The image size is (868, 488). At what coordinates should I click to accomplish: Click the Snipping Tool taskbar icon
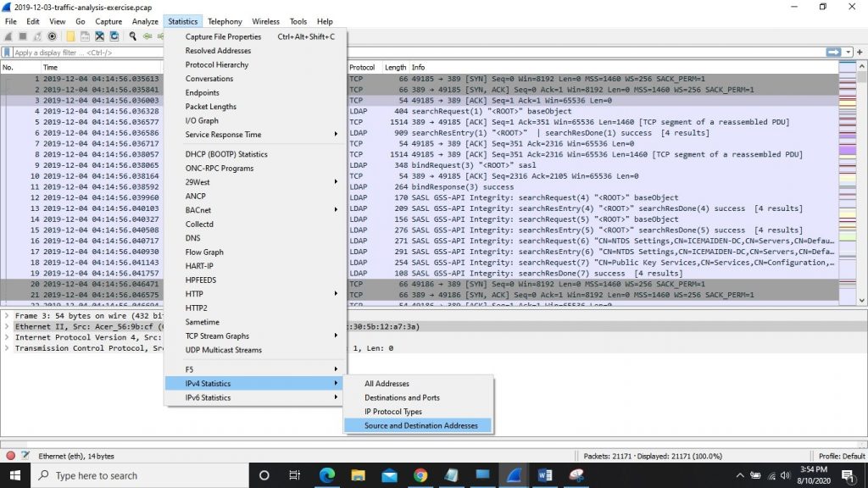click(x=576, y=475)
